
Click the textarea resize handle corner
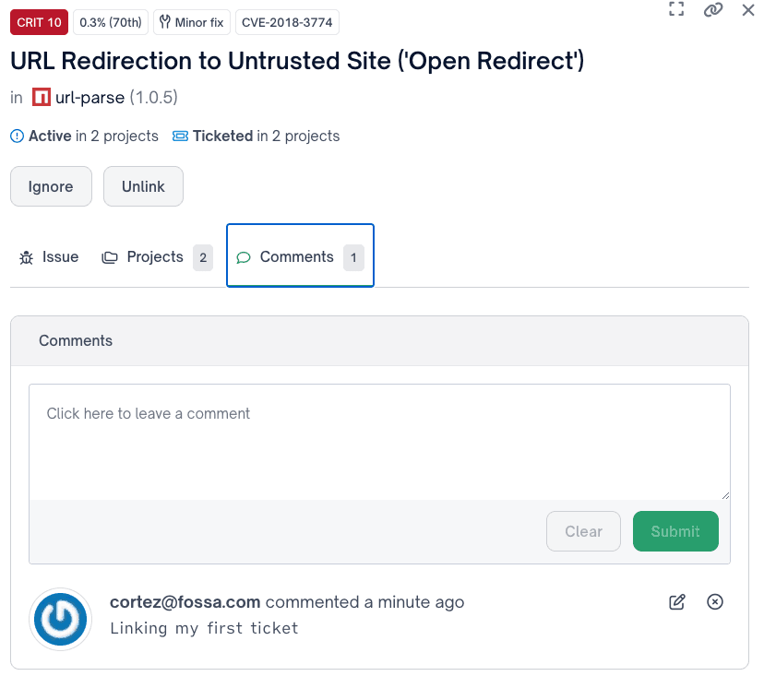point(725,495)
